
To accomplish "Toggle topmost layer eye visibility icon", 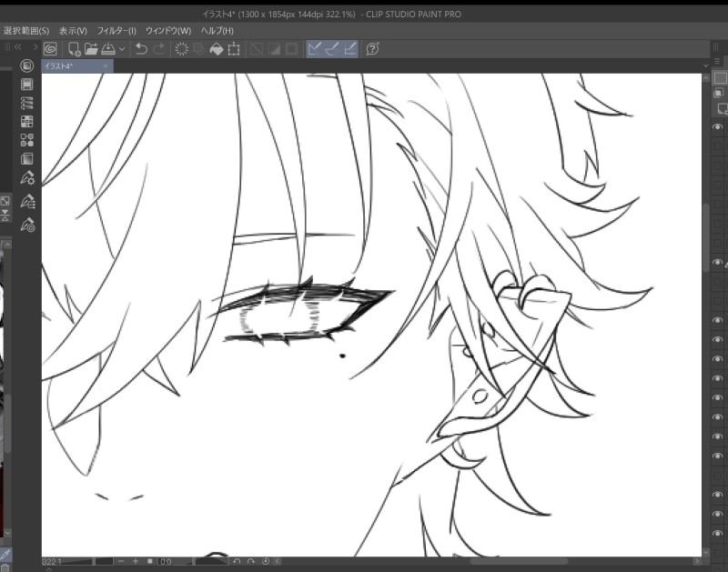I will pos(717,126).
